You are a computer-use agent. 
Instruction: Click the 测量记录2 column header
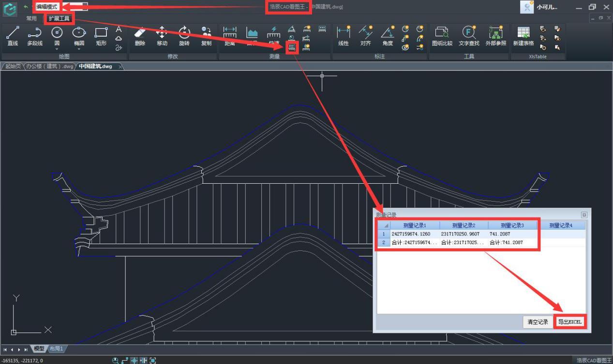point(464,225)
